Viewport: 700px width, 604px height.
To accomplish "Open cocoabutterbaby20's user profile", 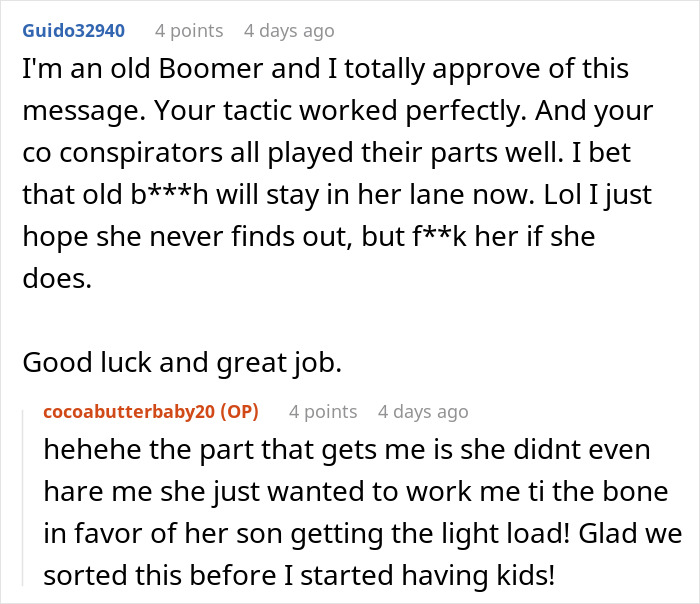I will (129, 412).
